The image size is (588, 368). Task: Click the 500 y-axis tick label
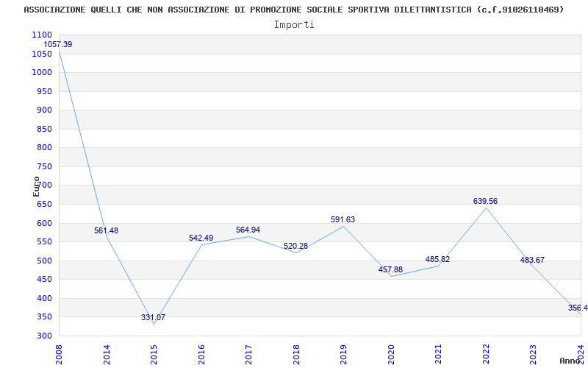[x=44, y=261]
